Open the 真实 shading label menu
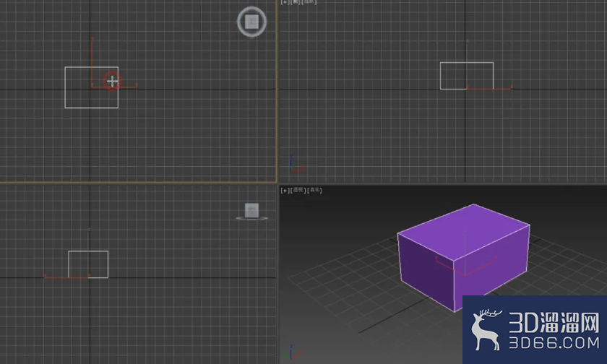 click(x=314, y=191)
